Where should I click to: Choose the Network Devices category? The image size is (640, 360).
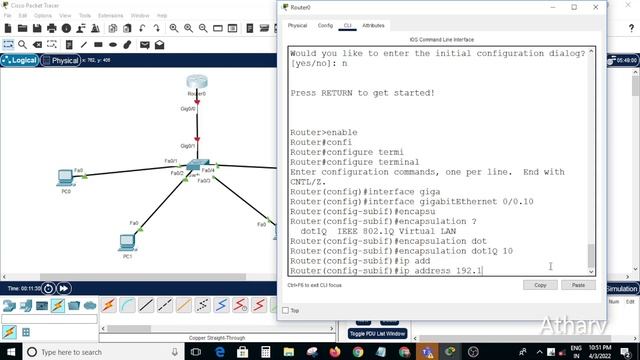[x=9, y=305]
